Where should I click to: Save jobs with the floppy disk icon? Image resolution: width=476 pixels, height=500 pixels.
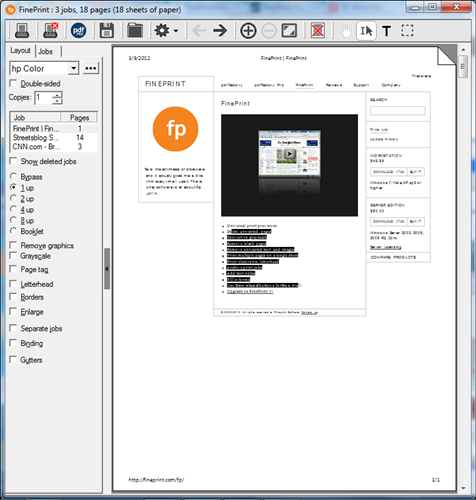click(107, 31)
